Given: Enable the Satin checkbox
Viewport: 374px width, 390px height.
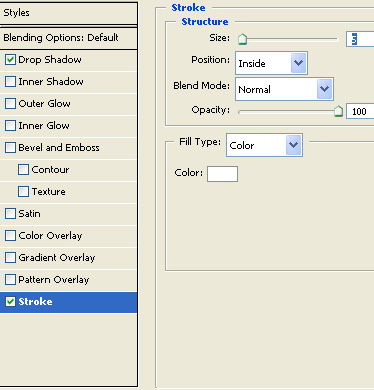Looking at the screenshot, I should tap(10, 214).
